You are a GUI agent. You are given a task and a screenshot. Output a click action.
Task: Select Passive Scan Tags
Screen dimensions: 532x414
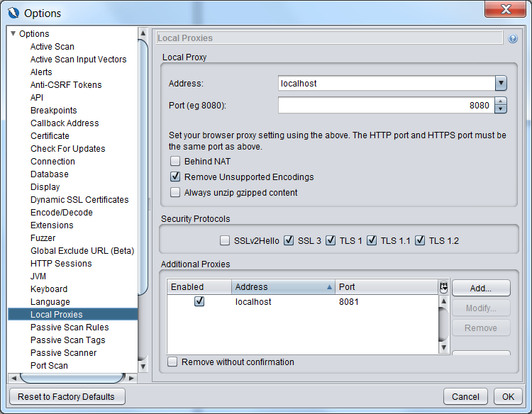pos(68,340)
